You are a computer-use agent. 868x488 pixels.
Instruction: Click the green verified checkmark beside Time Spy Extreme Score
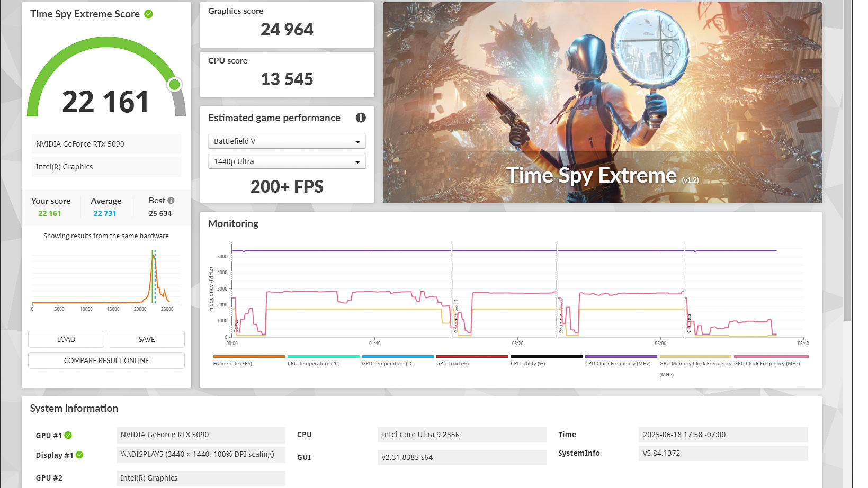[149, 14]
